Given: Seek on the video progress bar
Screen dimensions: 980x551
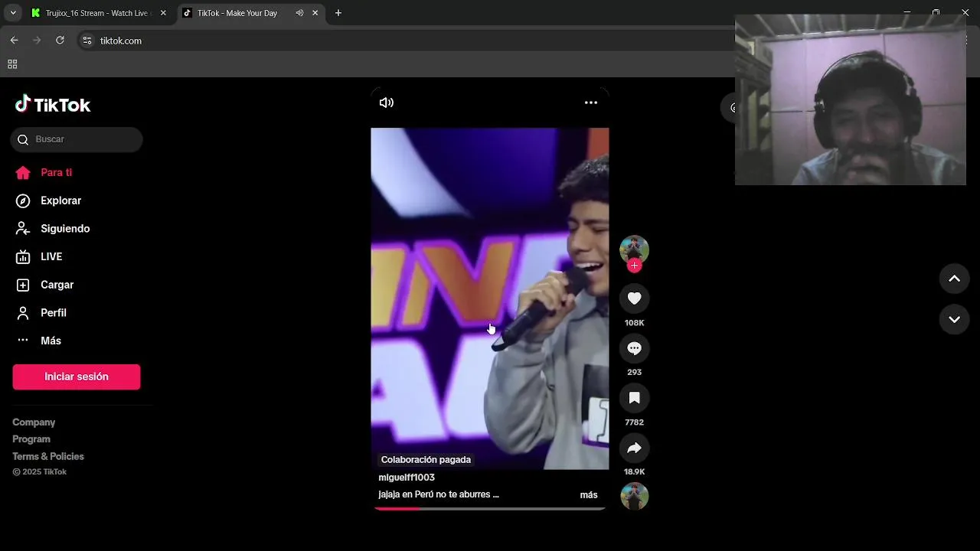Looking at the screenshot, I should pos(490,508).
